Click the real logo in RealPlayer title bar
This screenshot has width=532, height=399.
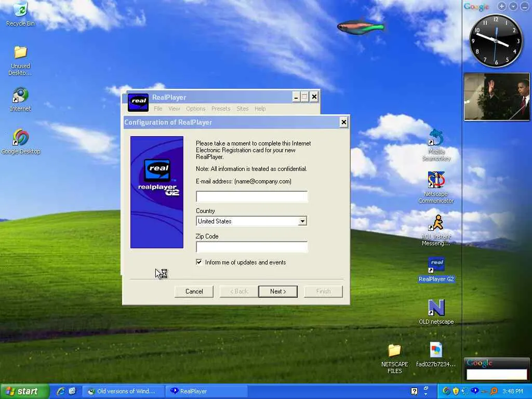(x=138, y=102)
